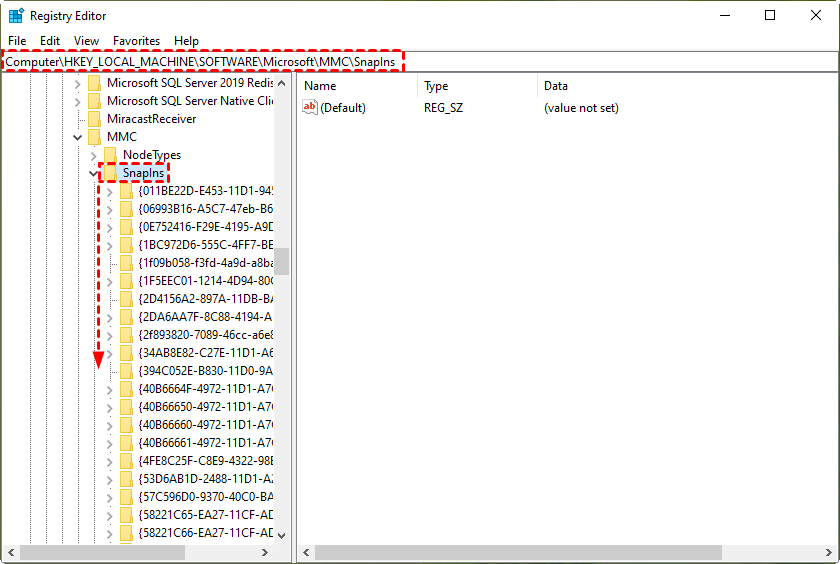Open the Favorites menu
Viewport: 840px width, 564px height.
pyautogui.click(x=136, y=41)
